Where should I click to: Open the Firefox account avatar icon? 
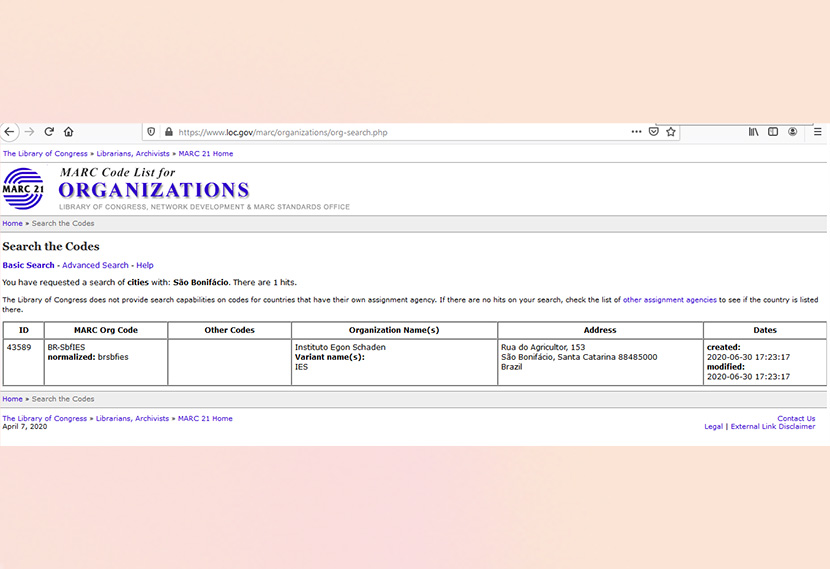[792, 132]
